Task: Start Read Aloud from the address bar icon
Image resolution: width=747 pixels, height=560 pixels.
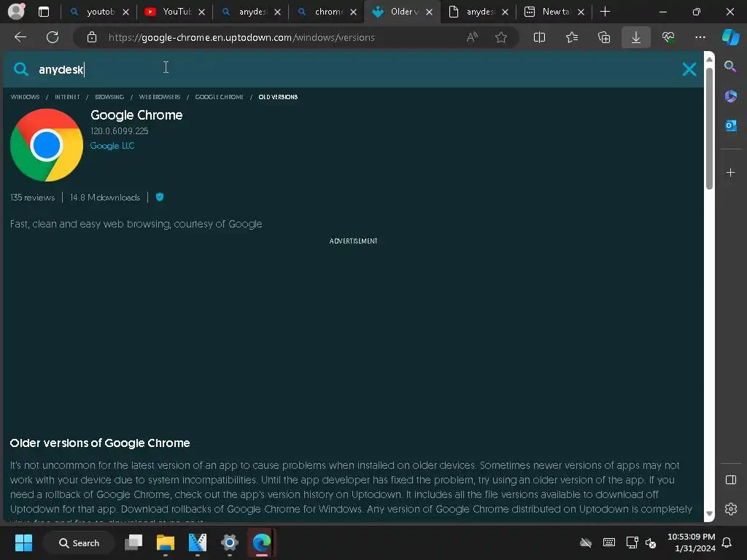Action: tap(472, 37)
